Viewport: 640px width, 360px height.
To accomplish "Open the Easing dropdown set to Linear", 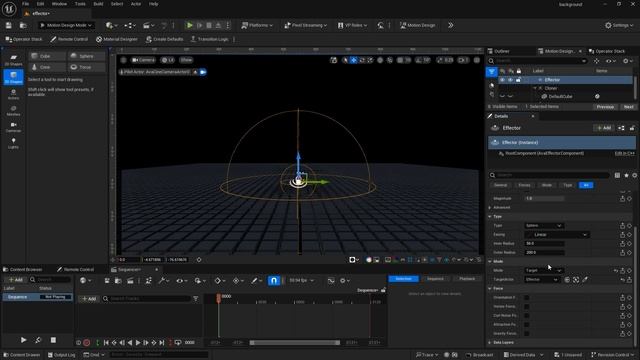I will coord(557,235).
